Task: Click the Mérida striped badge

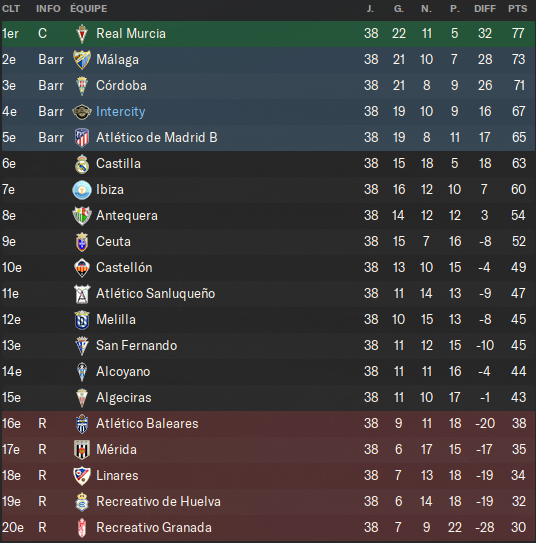Action: (82, 449)
